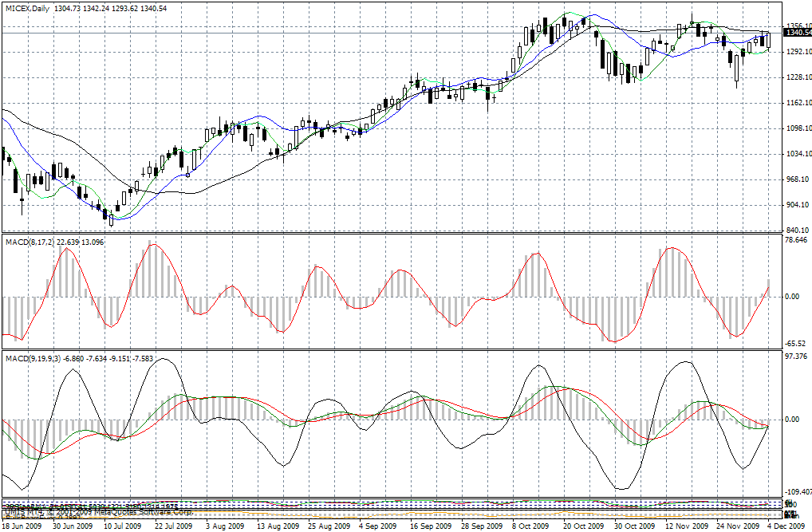This screenshot has height=532, width=812.
Task: Click the rightmost candlestick on the price chart
Action: point(769,40)
